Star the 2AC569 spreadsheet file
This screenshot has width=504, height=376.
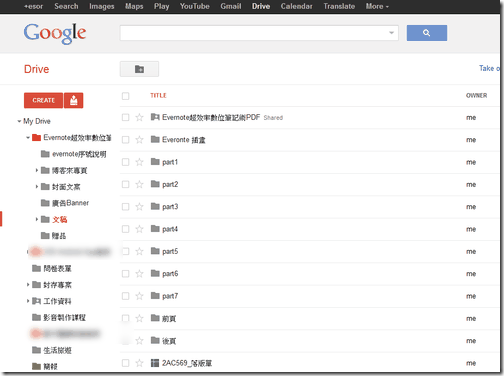tap(139, 363)
